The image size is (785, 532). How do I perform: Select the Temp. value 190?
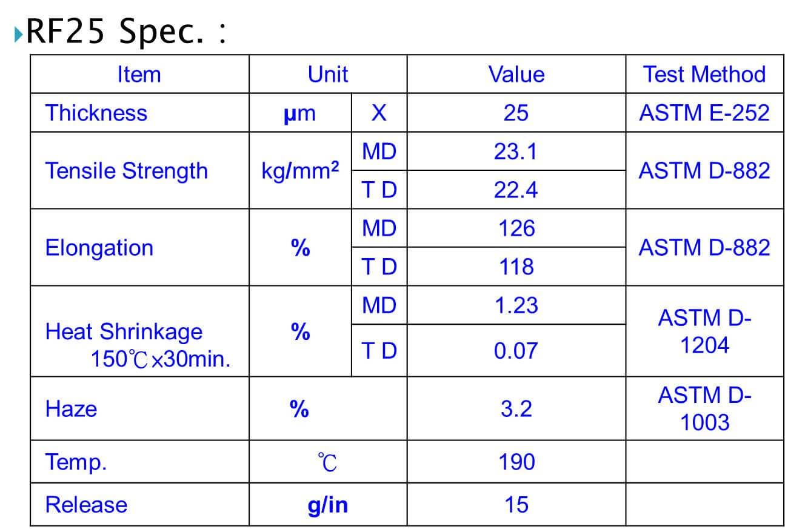pyautogui.click(x=516, y=462)
